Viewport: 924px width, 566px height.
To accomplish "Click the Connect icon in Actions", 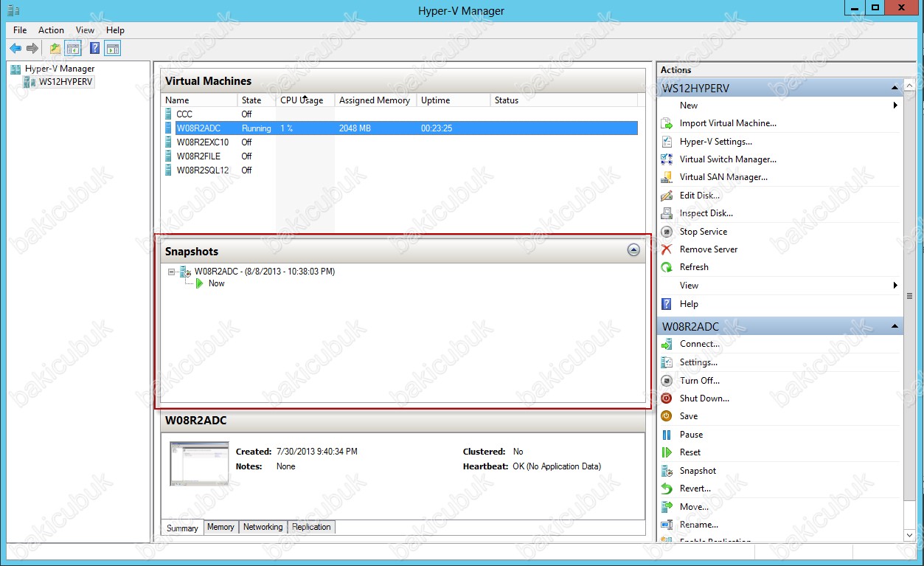I will click(667, 344).
